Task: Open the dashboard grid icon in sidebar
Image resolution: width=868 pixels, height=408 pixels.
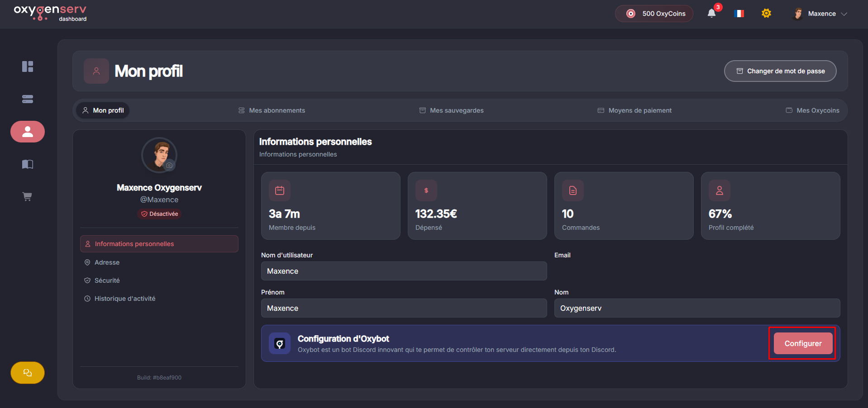Action: pyautogui.click(x=28, y=66)
